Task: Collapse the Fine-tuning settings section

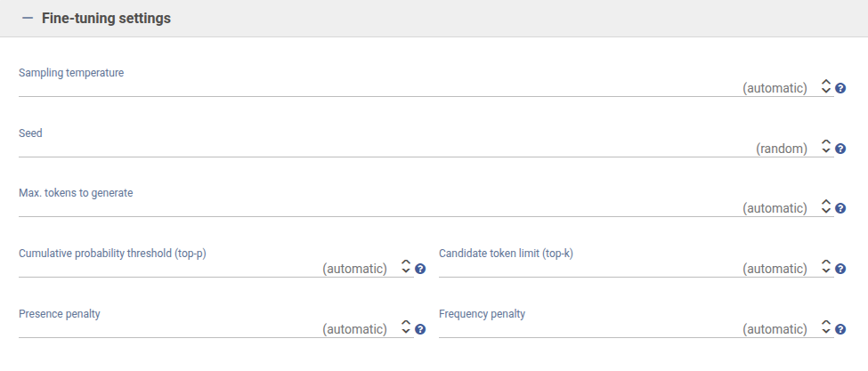Action: coord(27,19)
